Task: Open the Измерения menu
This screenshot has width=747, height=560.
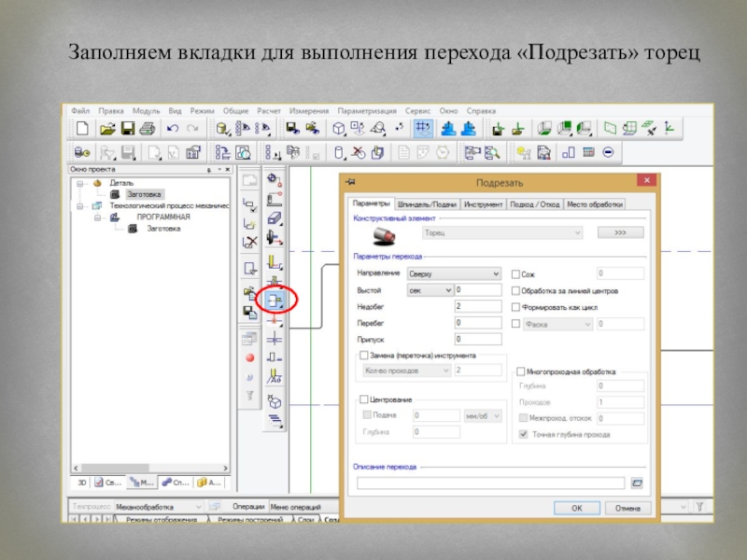Action: [x=310, y=110]
